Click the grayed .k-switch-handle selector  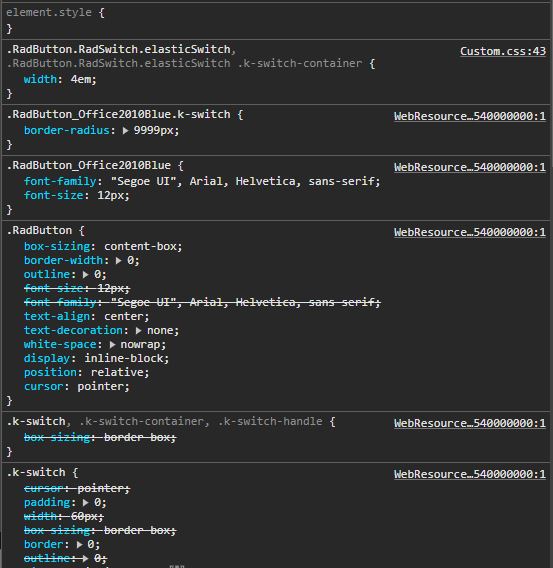[x=270, y=422]
